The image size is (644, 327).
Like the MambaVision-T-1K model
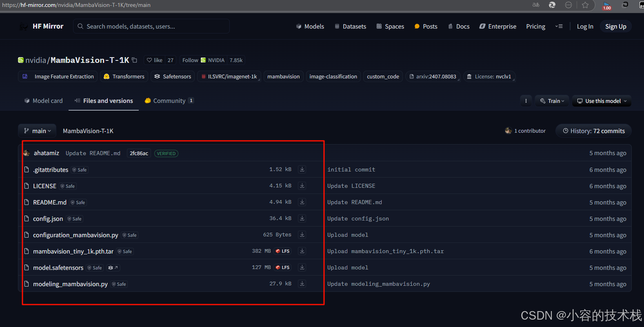pos(155,60)
